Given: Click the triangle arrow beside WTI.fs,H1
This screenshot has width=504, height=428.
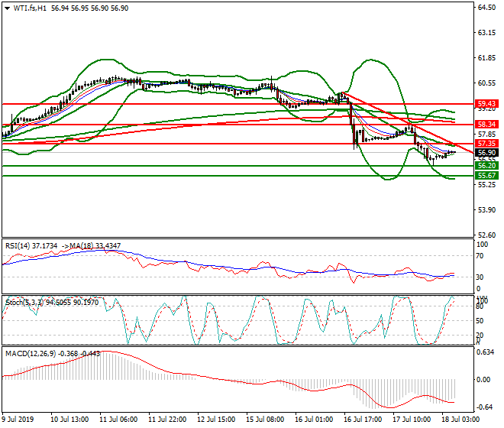Looking at the screenshot, I should pos(8,8).
